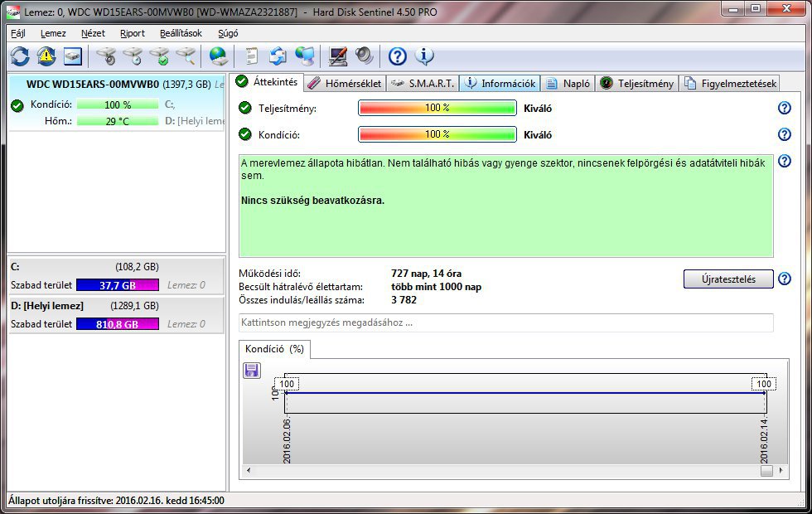Click the green check icon beside overview Kondíció
812x514 pixels.
point(245,134)
